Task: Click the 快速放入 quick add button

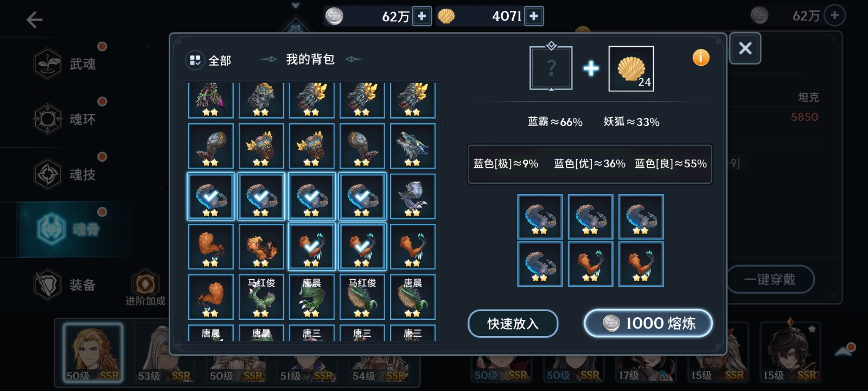Action: coord(513,324)
